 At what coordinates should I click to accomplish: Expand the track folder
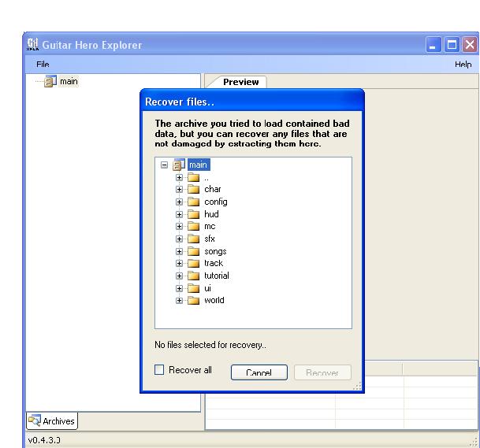(180, 263)
